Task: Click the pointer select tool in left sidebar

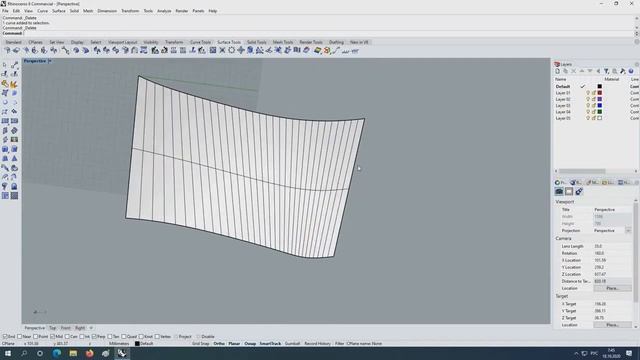Action: [x=5, y=65]
